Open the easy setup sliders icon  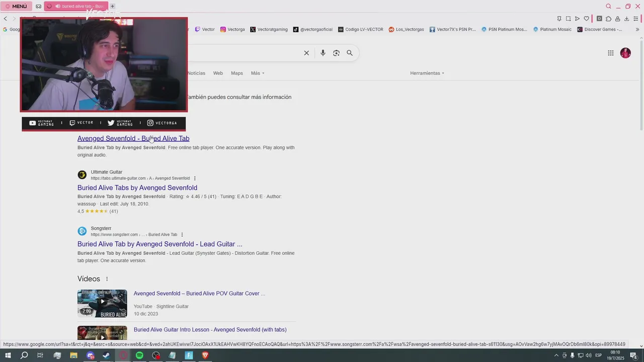635,19
